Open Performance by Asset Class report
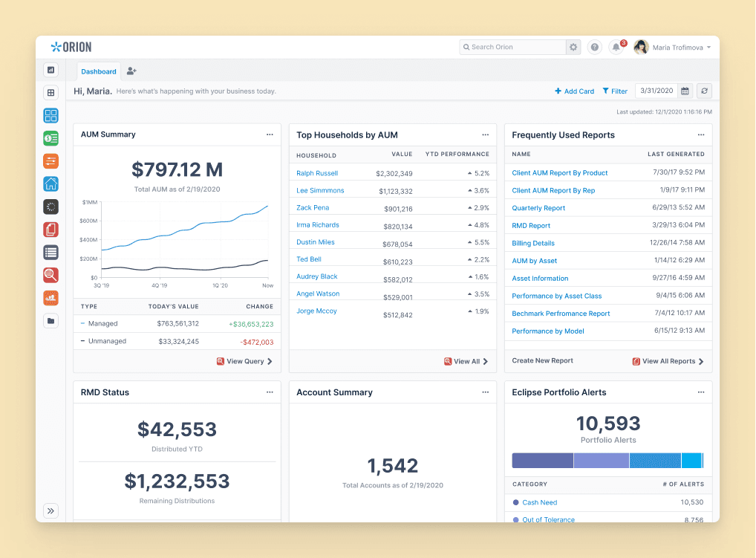756x558 pixels. click(x=557, y=296)
